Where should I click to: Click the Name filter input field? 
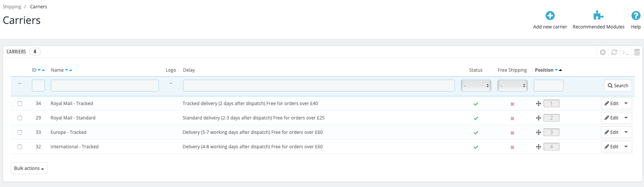click(104, 86)
